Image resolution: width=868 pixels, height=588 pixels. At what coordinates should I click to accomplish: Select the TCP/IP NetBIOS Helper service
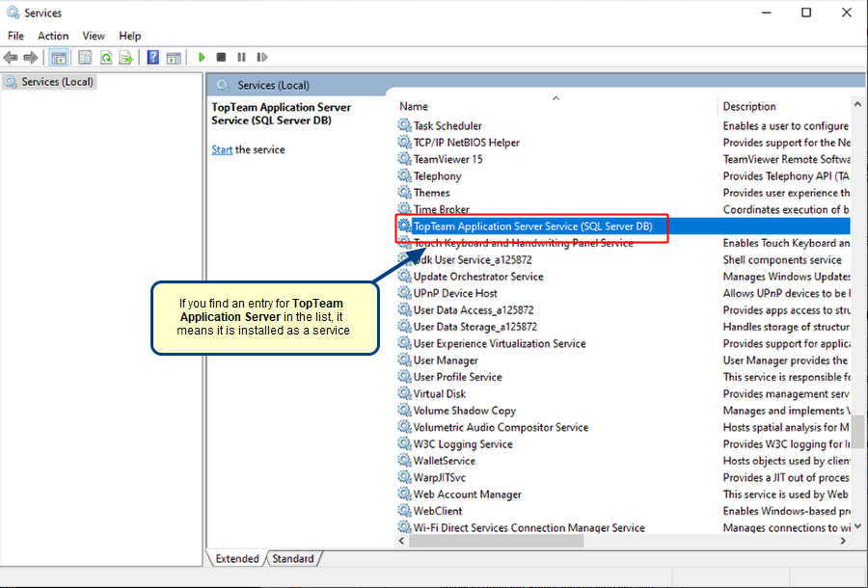[466, 142]
